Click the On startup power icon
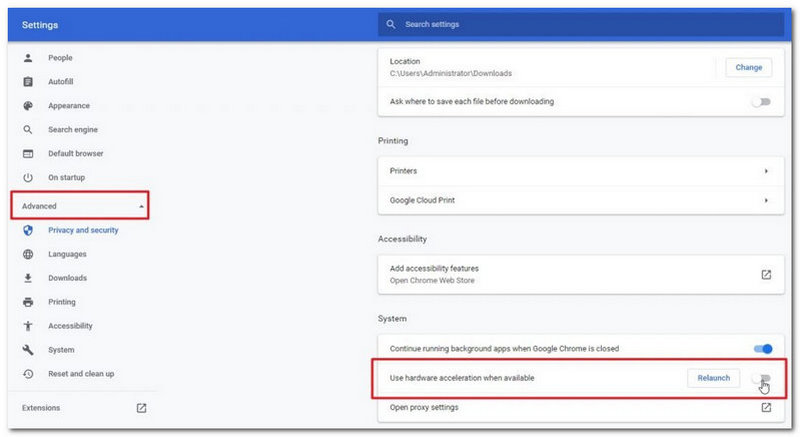The height and width of the screenshot is (437, 800). point(28,177)
